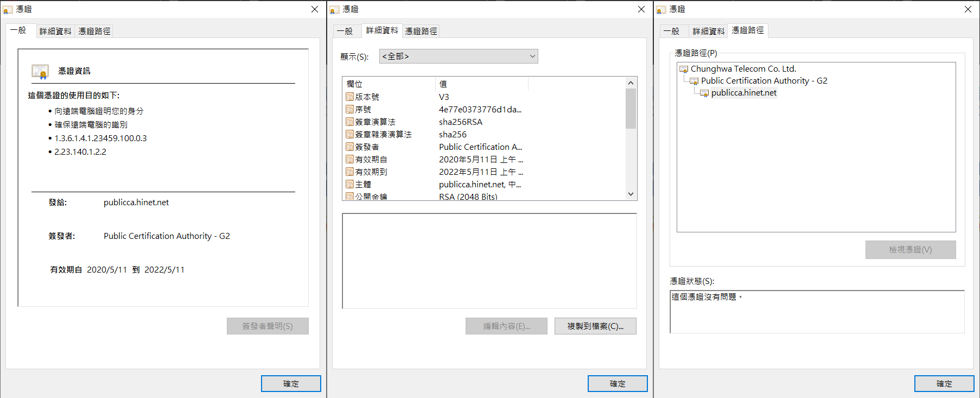Click issuer Public Certification Authority - G2 in left window
The width and height of the screenshot is (980, 398).
[167, 236]
